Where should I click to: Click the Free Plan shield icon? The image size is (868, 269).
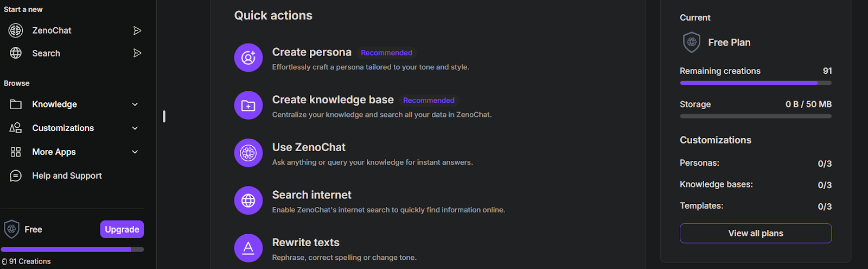[692, 42]
